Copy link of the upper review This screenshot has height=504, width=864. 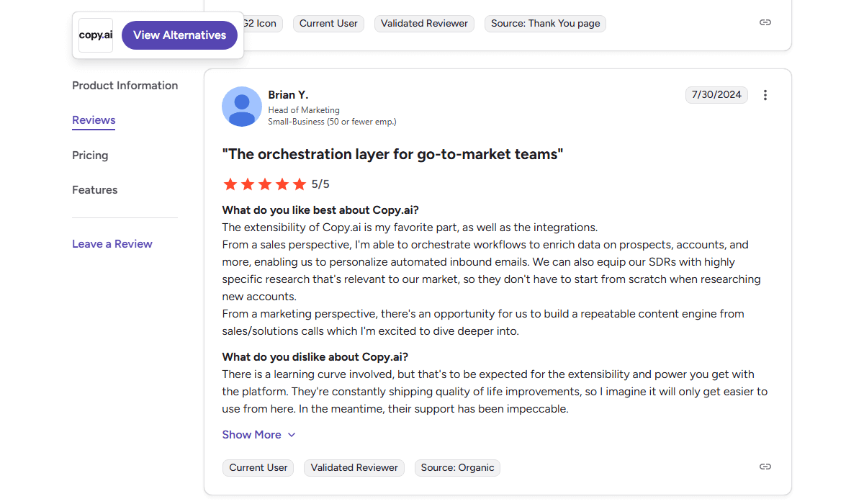[765, 22]
